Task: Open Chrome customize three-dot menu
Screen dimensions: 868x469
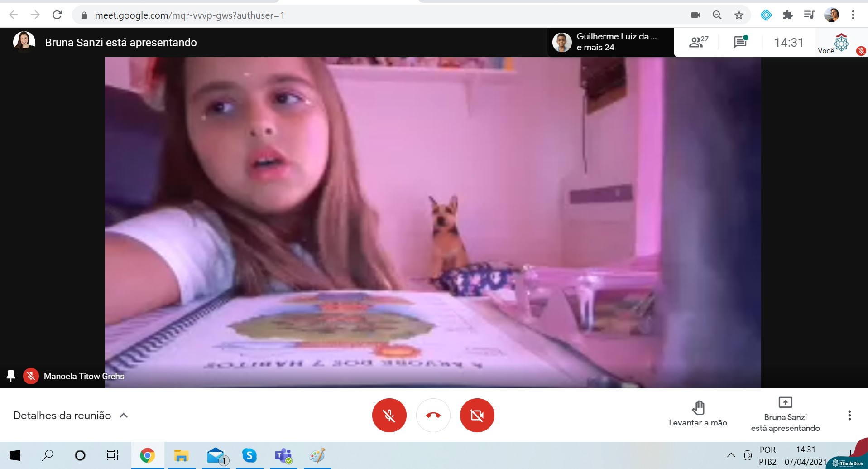Action: (x=853, y=15)
